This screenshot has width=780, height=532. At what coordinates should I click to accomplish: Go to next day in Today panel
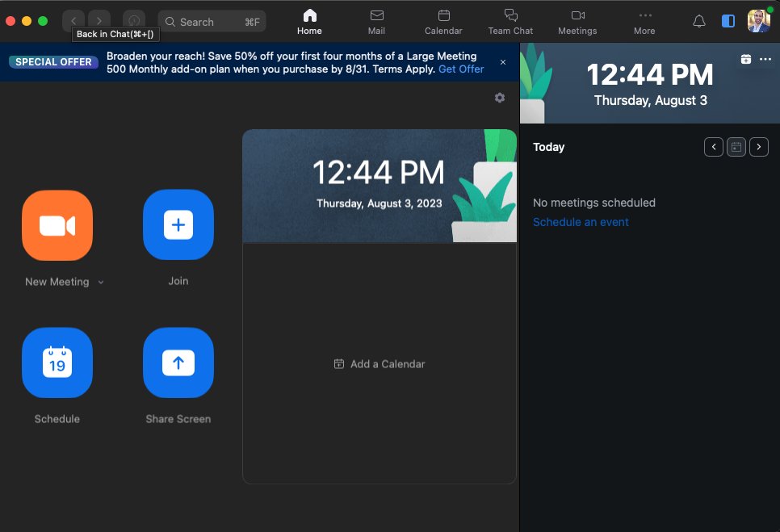[759, 147]
